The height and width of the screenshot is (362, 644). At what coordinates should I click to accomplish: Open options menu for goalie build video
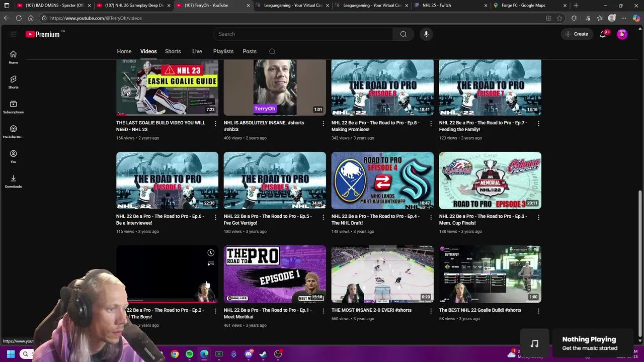point(215,123)
